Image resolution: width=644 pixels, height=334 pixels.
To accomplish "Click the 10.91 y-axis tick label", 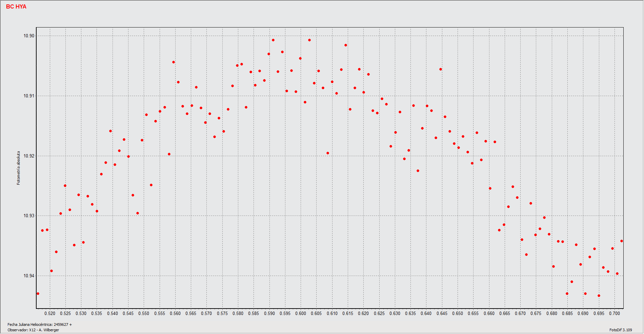I will click(x=28, y=96).
